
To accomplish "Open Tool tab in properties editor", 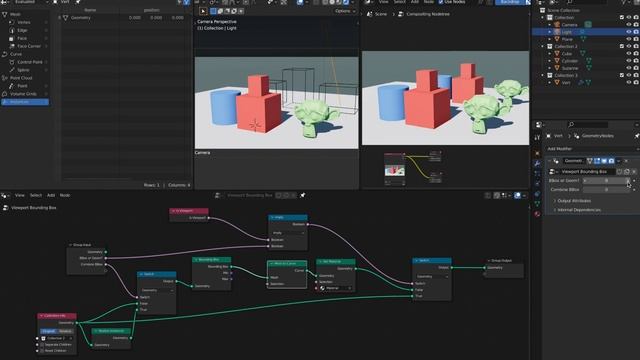I will click(x=537, y=138).
